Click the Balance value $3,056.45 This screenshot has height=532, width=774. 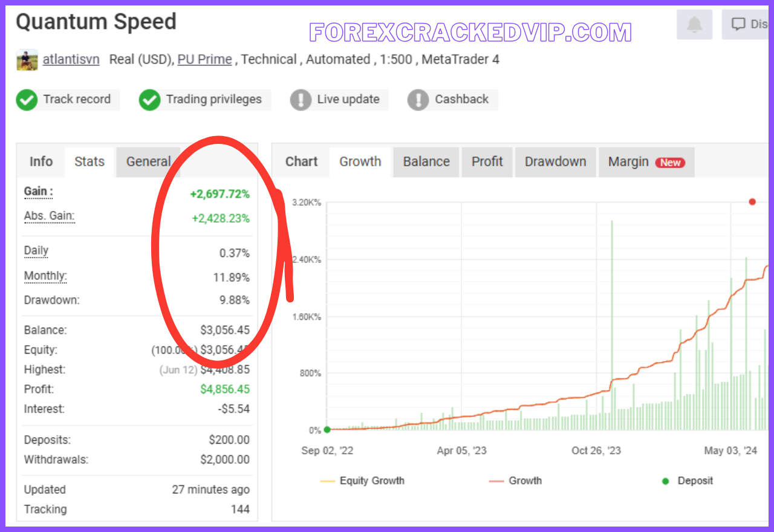pyautogui.click(x=225, y=330)
